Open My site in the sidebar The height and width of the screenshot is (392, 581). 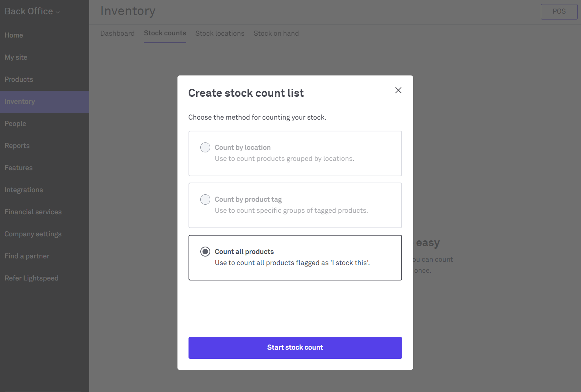pos(16,57)
